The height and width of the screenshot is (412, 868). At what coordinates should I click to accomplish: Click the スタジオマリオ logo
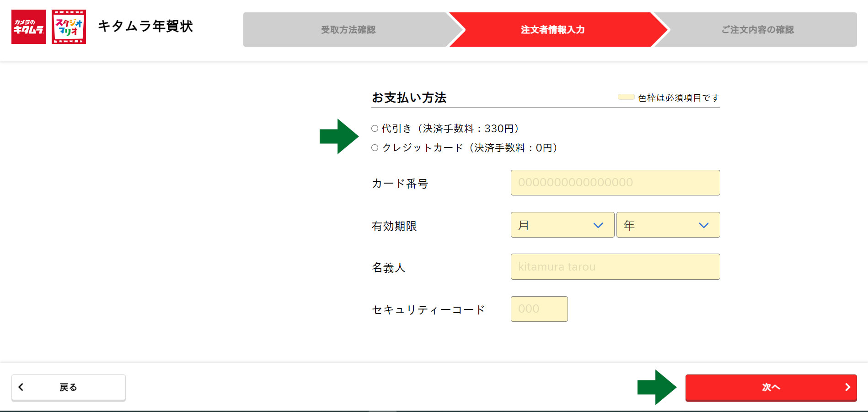click(69, 27)
